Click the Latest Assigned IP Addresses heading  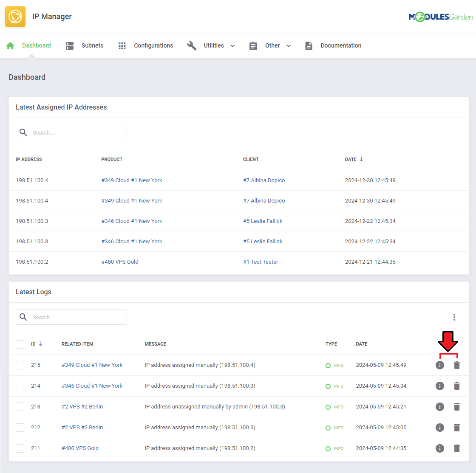[61, 107]
